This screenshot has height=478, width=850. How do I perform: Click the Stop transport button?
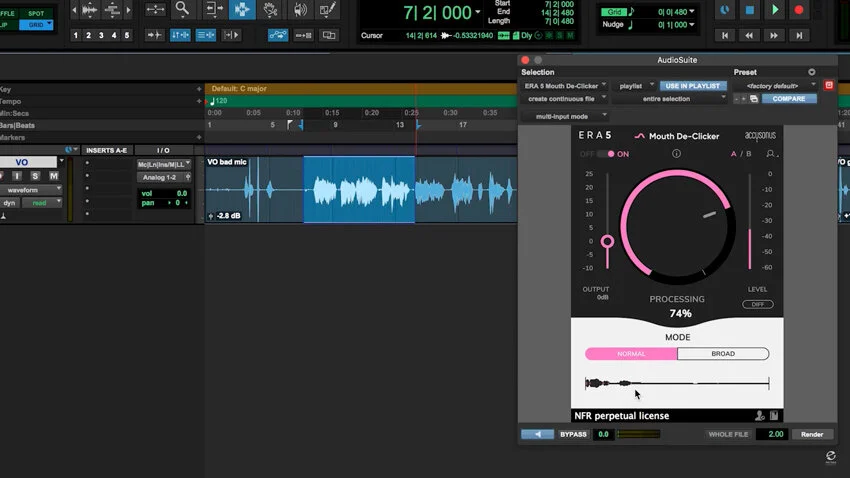749,10
